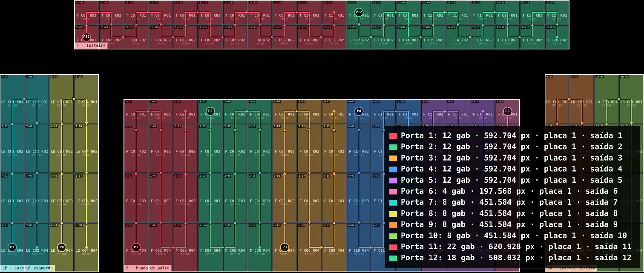Select legend row 'Porta 10: 8 gab' saída 10
The height and width of the screenshot is (273, 644).
508,236
